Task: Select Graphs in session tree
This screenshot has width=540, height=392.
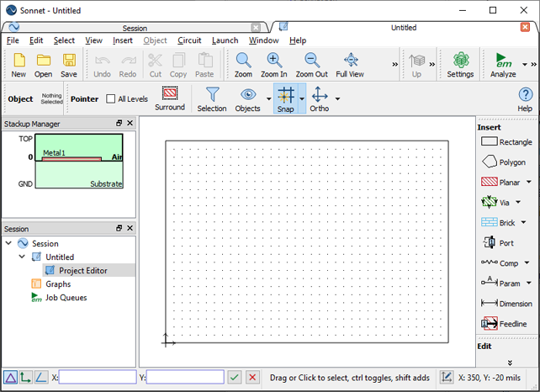Action: click(x=58, y=283)
